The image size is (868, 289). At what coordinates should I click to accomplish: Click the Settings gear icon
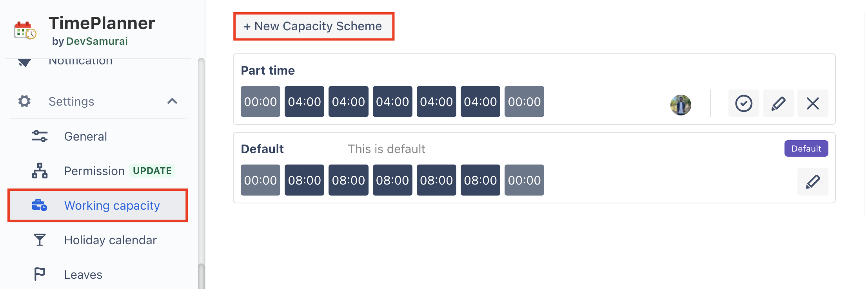[25, 101]
